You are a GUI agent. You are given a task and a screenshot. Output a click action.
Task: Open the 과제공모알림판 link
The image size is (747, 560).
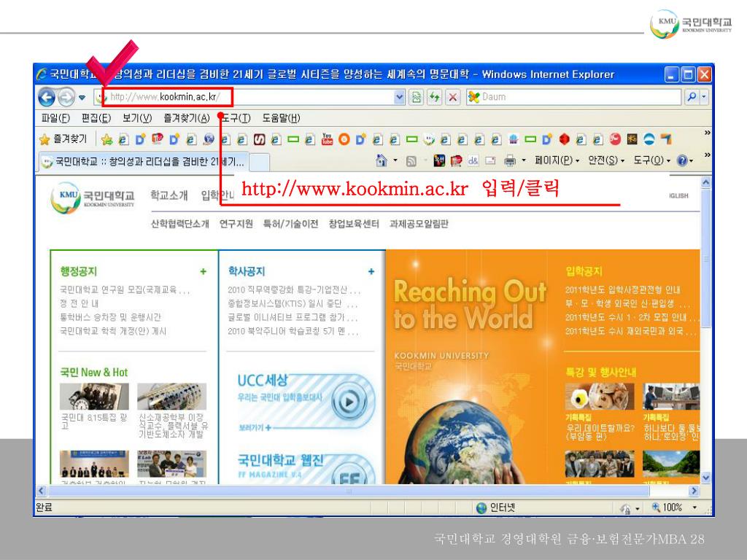(419, 224)
